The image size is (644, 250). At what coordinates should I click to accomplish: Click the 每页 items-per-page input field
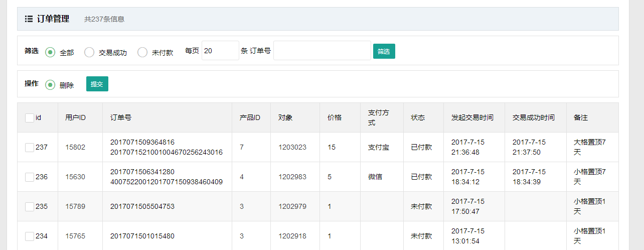(220, 51)
